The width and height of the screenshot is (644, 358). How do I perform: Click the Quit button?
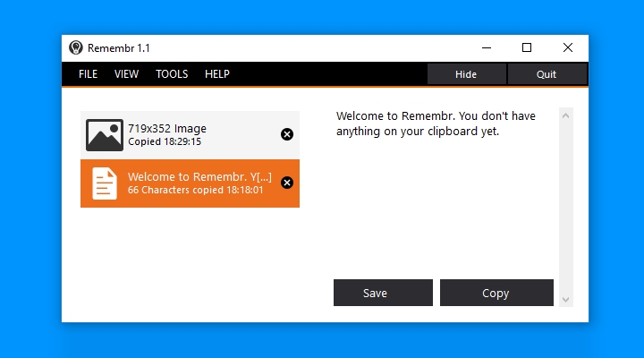[x=547, y=74]
